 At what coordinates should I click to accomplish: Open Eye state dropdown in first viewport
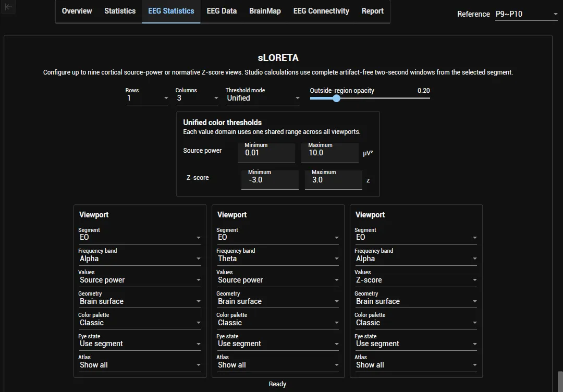pyautogui.click(x=140, y=344)
